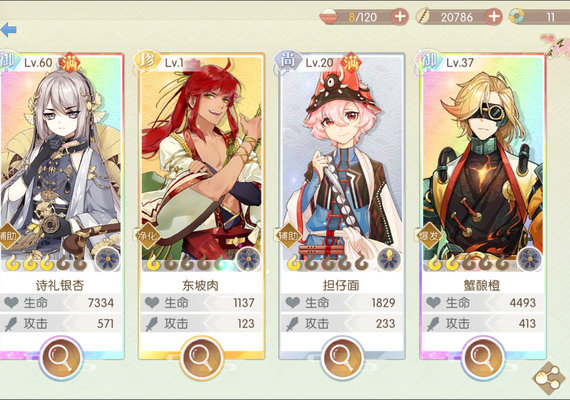Tap the donut currency icon showing 11
This screenshot has width=570, height=400.
coord(517,17)
